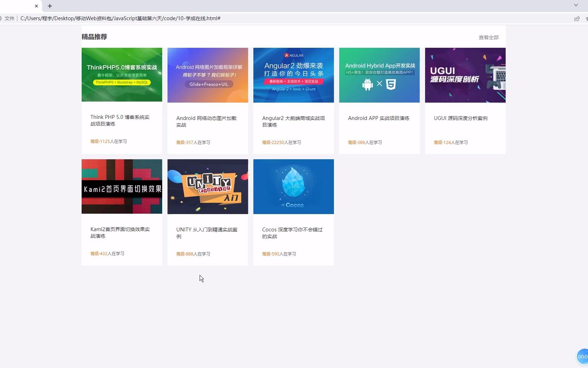Click title Android APP 实战项目演练
The height and width of the screenshot is (368, 588).
[379, 118]
